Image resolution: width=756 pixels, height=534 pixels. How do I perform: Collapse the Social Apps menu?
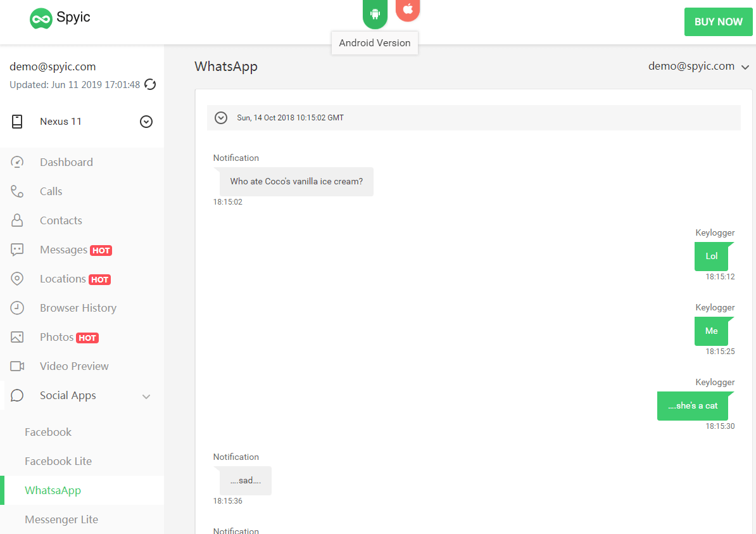pos(146,396)
